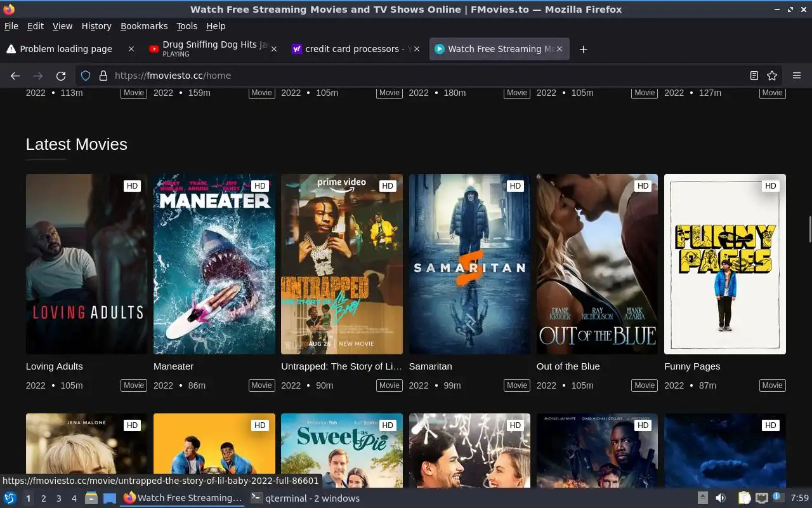Click the HD badge on Funny Pages poster
Screen dimensions: 812x508
(771, 186)
